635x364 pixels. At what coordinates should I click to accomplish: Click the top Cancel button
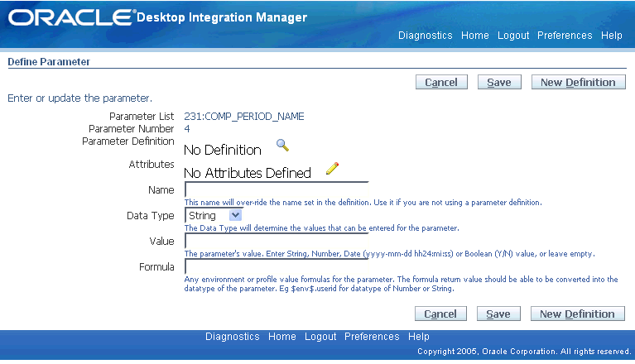(x=441, y=82)
